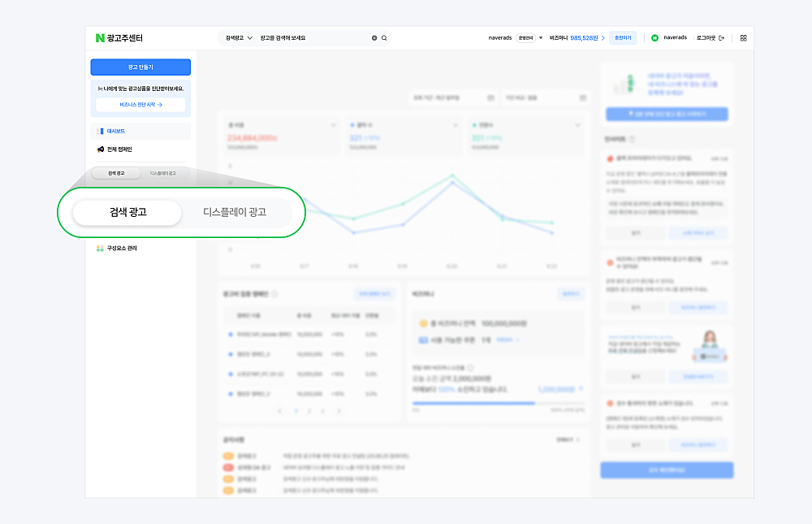Switch to the enlarged 디스플레이 광고 toggle
The width and height of the screenshot is (812, 524).
[x=235, y=212]
